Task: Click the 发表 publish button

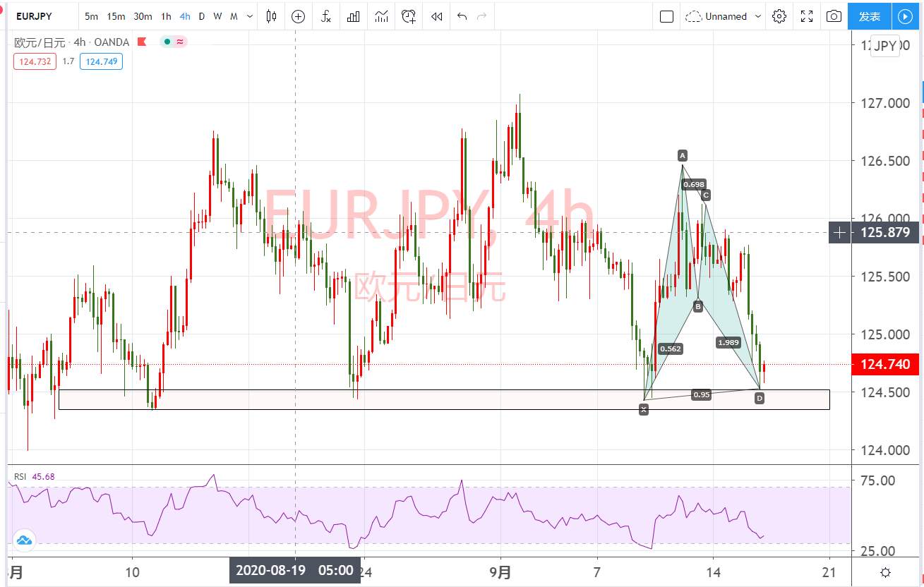Action: (x=869, y=16)
